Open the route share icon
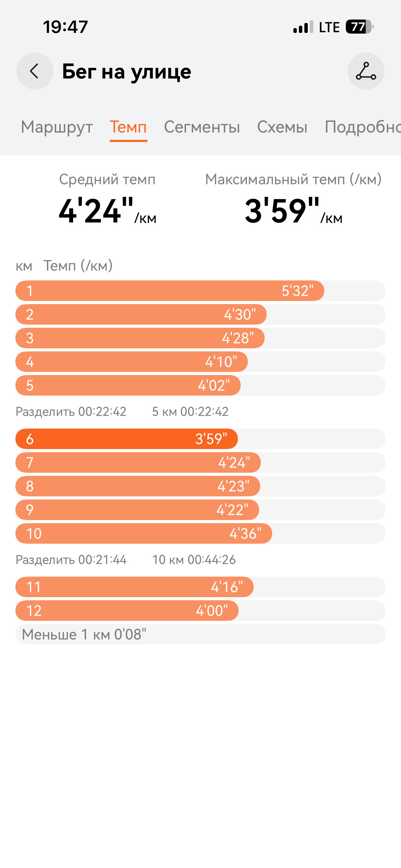The height and width of the screenshot is (868, 401). (366, 71)
